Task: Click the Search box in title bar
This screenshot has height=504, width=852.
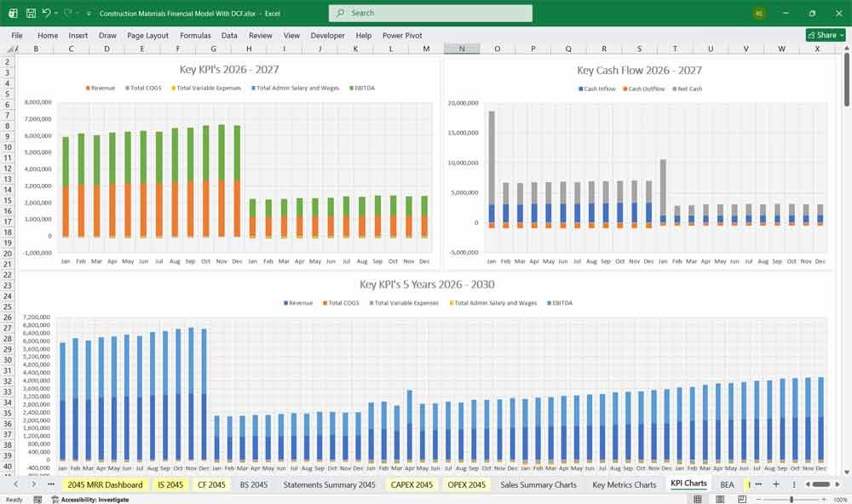Action: tap(430, 13)
